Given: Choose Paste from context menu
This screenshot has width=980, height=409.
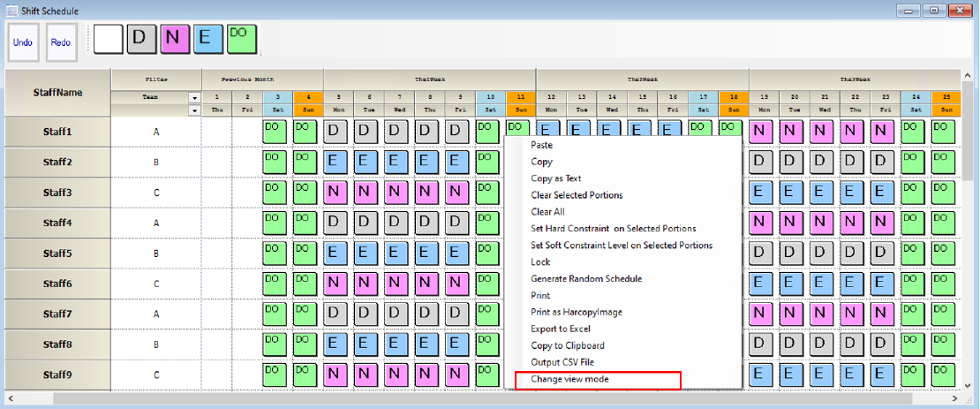Looking at the screenshot, I should pos(542,145).
